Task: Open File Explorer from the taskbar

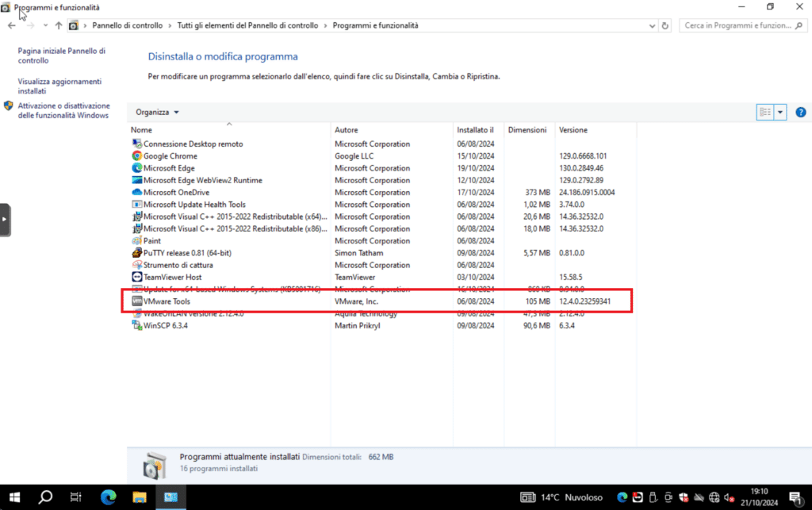Action: click(140, 497)
